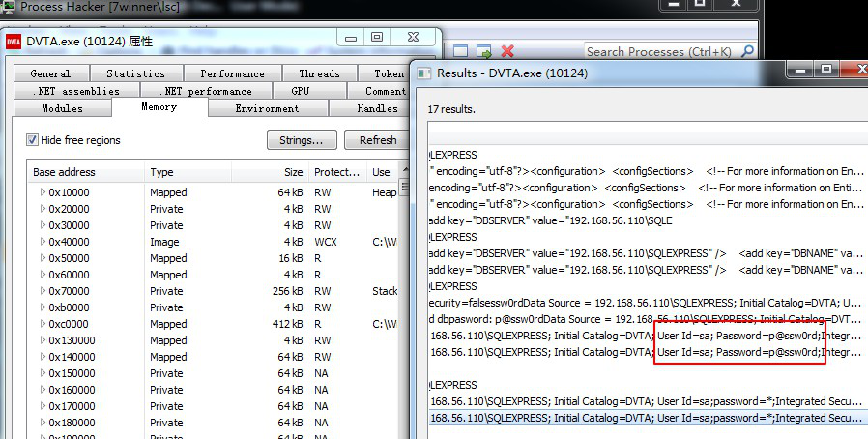The width and height of the screenshot is (868, 439).
Task: Click the DVTA icon in properties title bar
Action: coord(14,42)
